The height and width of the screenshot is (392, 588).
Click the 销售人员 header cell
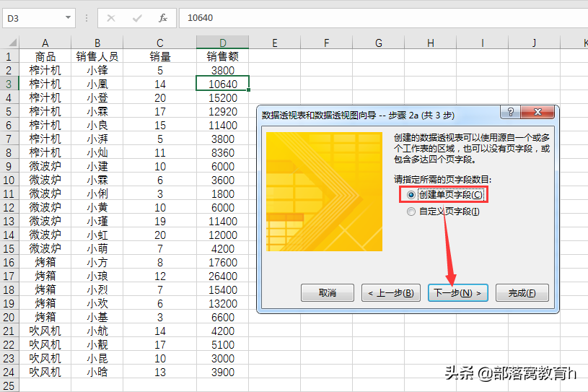(97, 56)
